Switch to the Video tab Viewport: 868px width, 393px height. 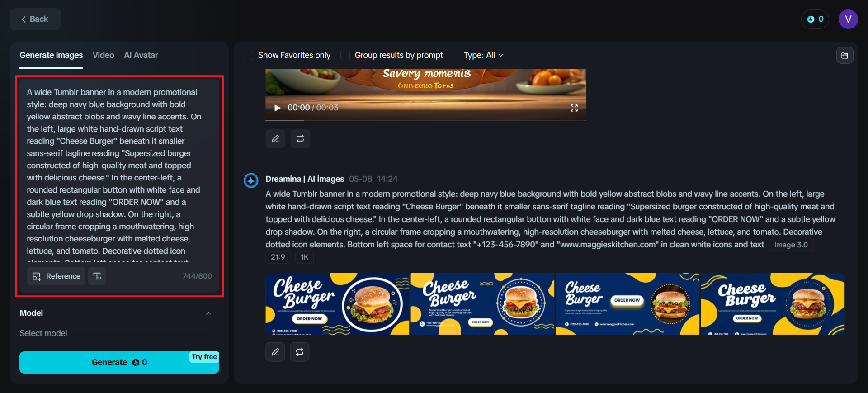[104, 55]
